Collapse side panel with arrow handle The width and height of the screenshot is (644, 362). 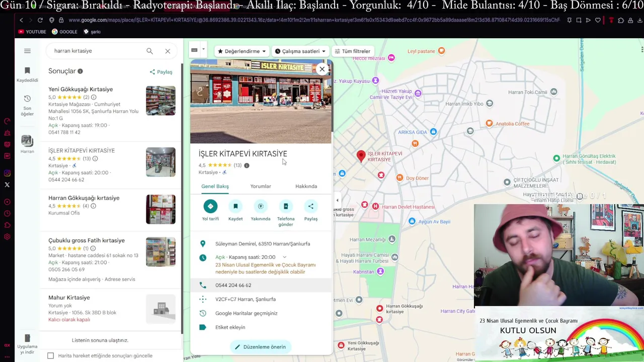pyautogui.click(x=337, y=200)
